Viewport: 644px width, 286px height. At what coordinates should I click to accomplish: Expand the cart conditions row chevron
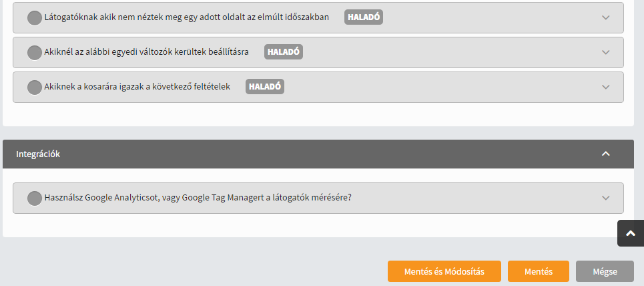pos(605,87)
